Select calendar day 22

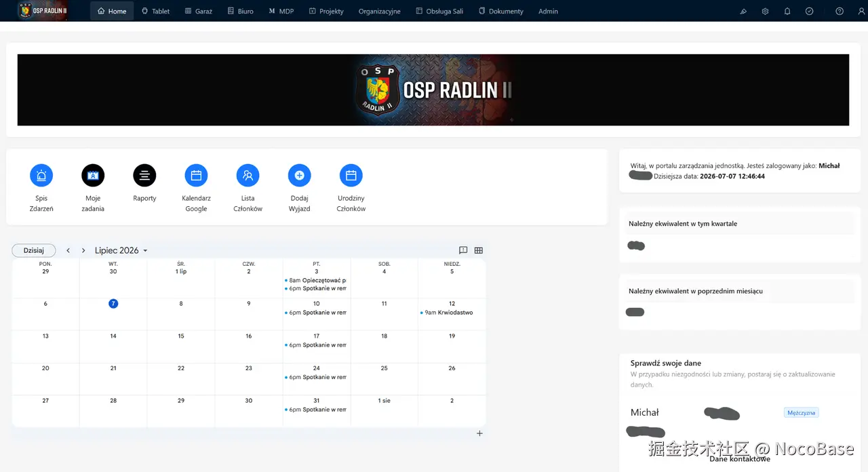[x=181, y=368]
